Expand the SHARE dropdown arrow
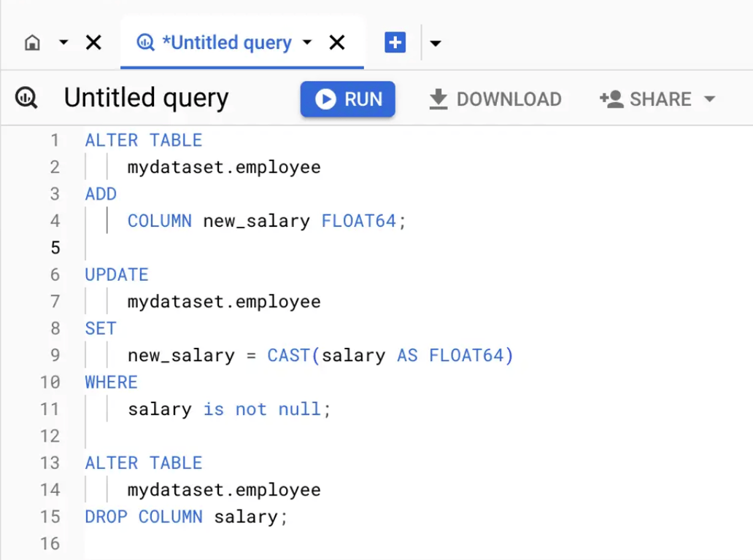Image resolution: width=753 pixels, height=560 pixels. [710, 99]
